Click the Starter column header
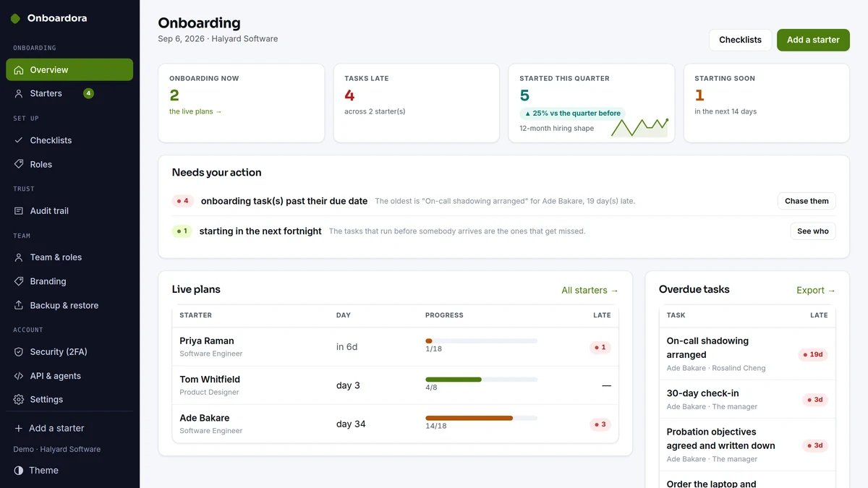Viewport: 868px width, 488px height. [x=196, y=315]
